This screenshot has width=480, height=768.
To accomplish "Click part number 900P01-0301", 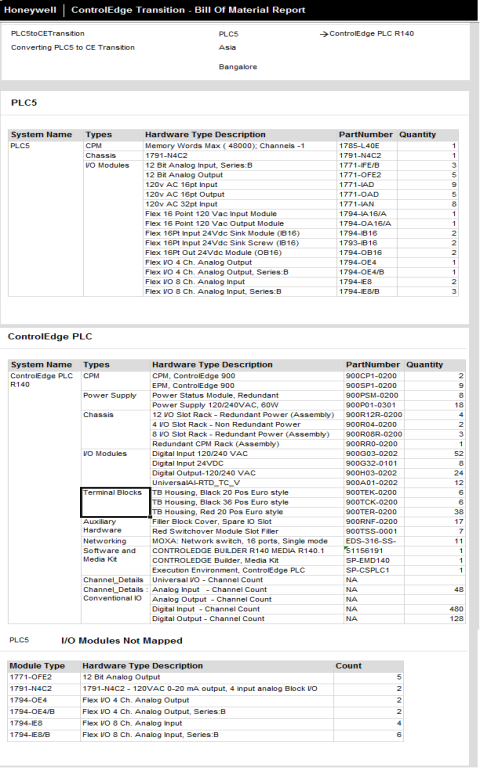I will coord(370,405).
